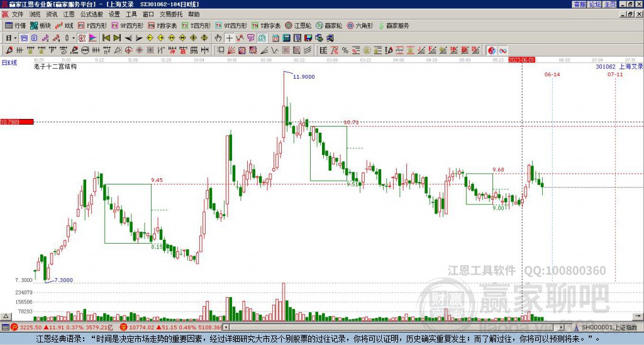Open the 工具 menu
The height and width of the screenshot is (345, 644).
click(131, 14)
